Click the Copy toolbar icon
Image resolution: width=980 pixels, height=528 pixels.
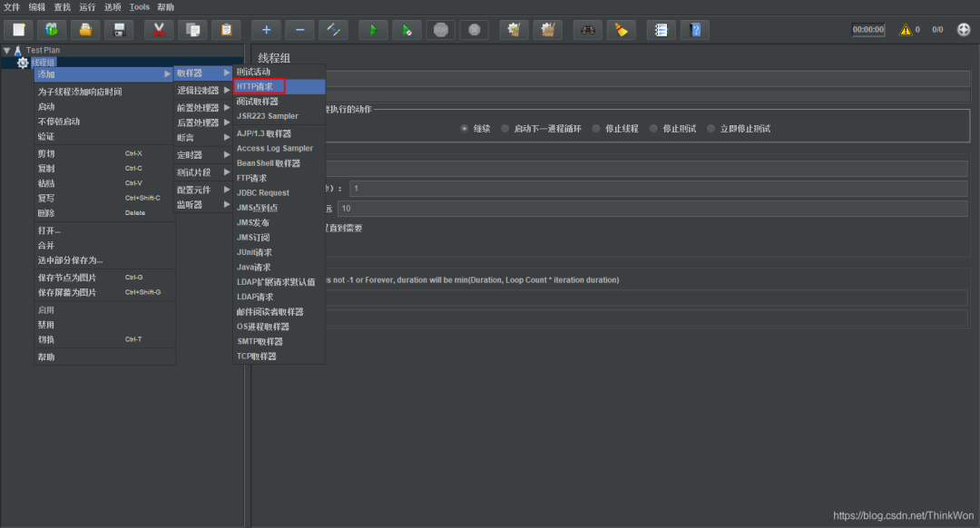tap(192, 30)
